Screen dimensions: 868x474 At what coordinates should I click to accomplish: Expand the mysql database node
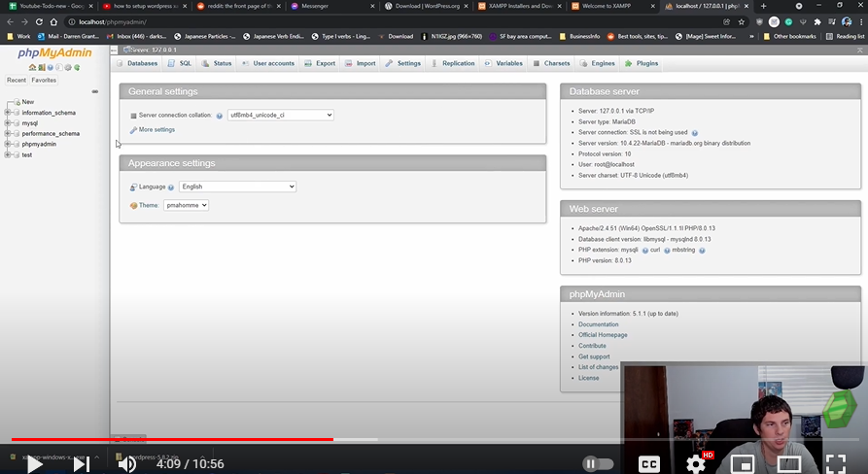click(8, 122)
